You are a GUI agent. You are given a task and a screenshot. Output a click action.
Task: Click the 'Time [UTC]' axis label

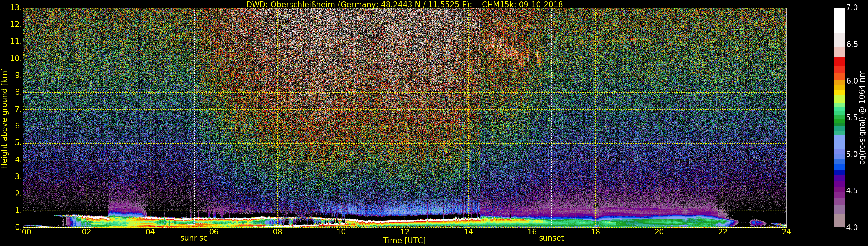click(404, 241)
